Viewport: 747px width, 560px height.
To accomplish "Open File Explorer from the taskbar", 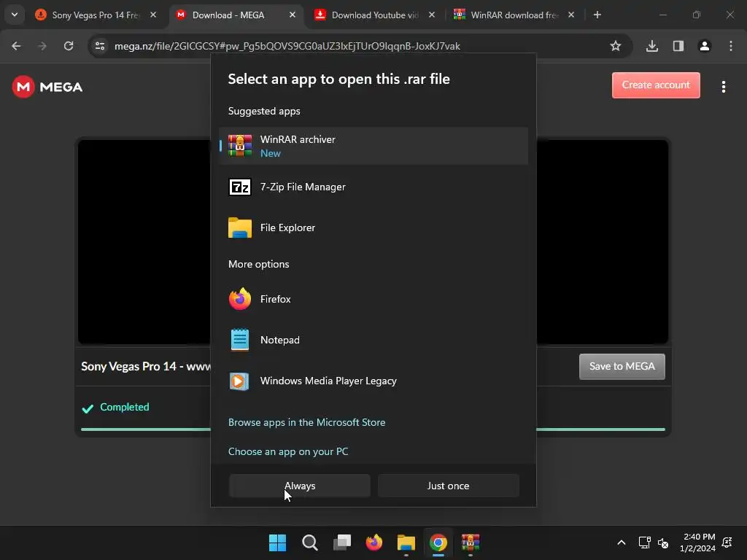I will tap(406, 542).
